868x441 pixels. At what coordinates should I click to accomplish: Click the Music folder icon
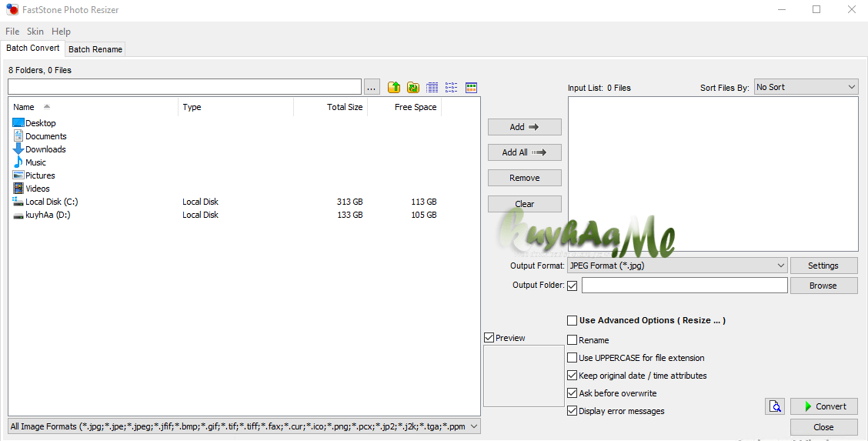(x=18, y=162)
